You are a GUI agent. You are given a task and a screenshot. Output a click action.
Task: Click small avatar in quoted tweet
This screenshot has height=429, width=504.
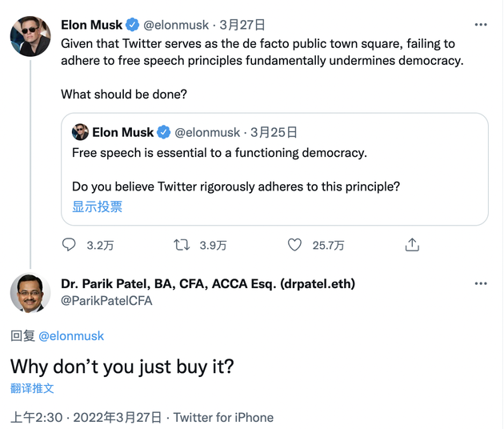(80, 132)
